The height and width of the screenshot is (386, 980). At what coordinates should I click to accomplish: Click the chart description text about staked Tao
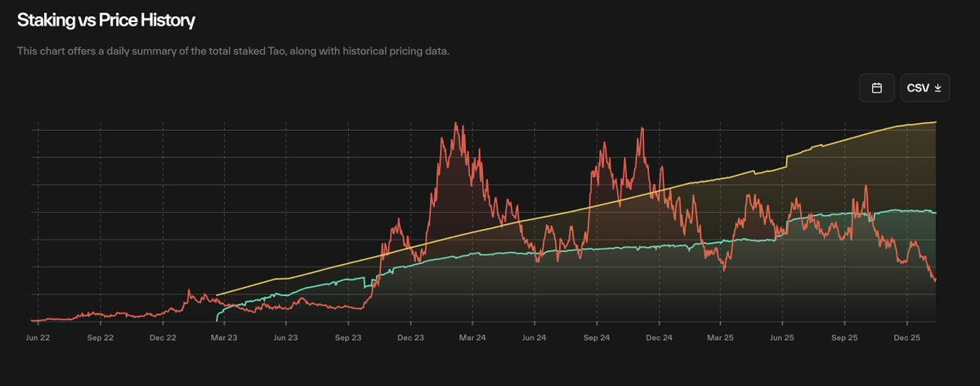[233, 52]
